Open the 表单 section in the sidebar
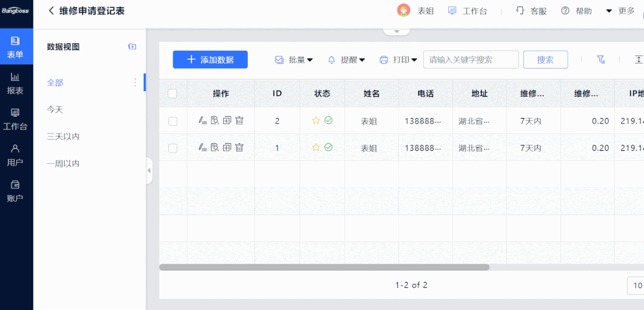Image resolution: width=644 pixels, height=310 pixels. (16, 47)
